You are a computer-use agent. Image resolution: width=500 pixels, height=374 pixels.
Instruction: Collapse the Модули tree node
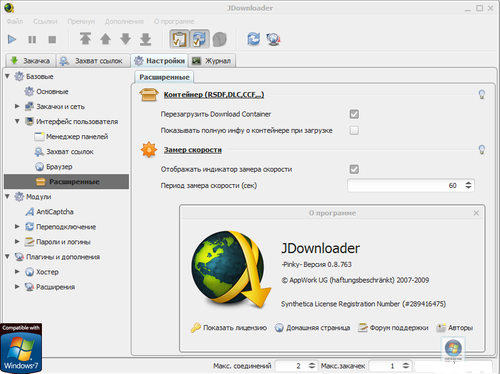click(x=7, y=197)
